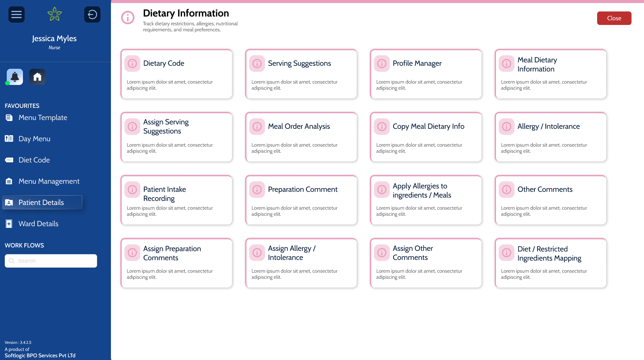Select Patient Details in sidebar
644x360 pixels.
(42, 202)
